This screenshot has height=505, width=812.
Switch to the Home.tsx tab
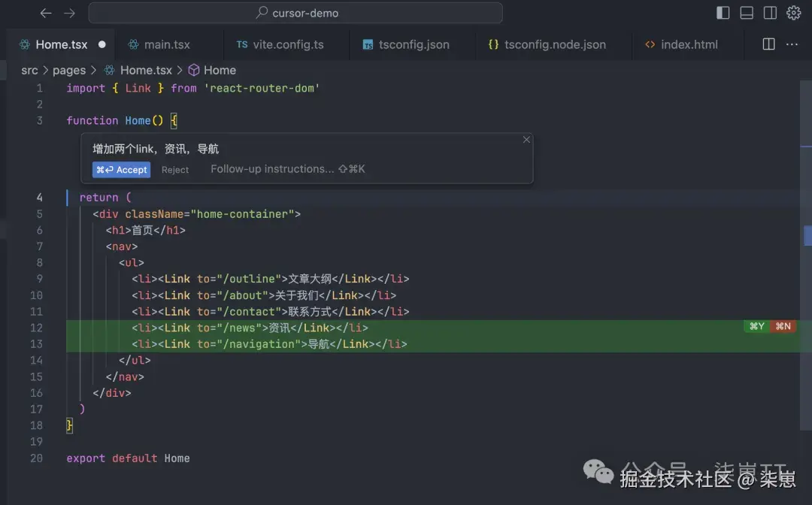tap(61, 44)
